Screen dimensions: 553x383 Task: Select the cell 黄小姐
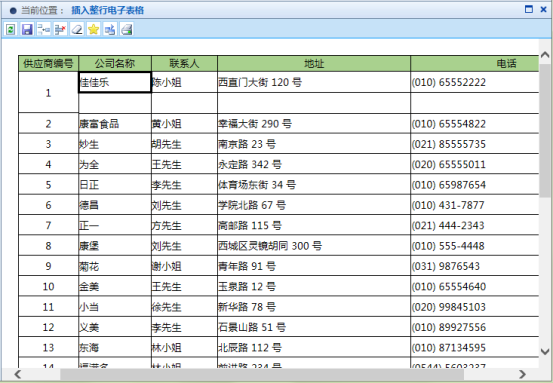(184, 123)
